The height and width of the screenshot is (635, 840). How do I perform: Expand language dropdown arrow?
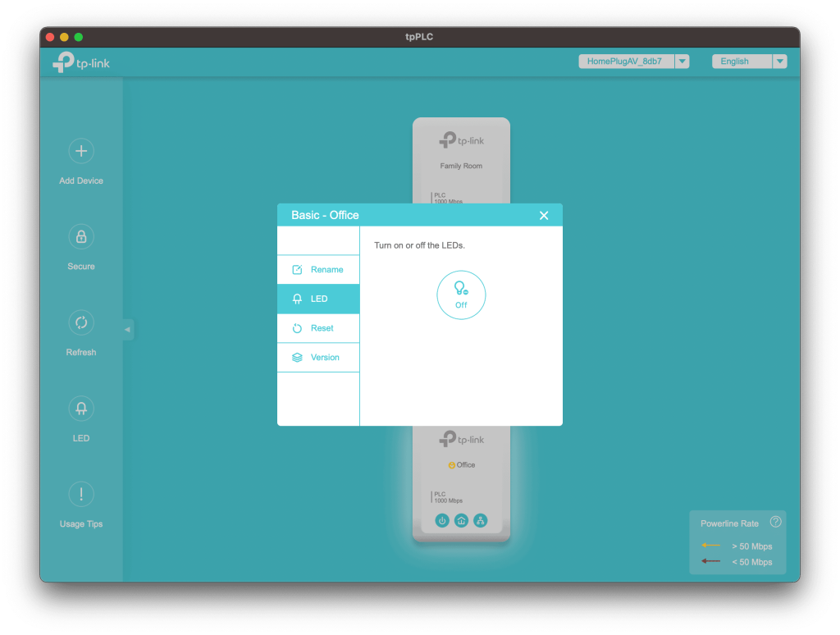[780, 61]
